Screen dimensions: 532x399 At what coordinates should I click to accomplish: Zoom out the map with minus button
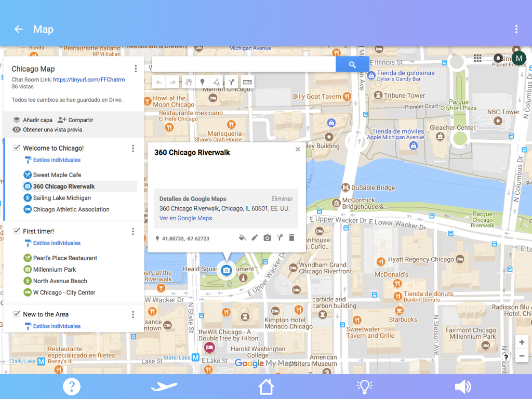[522, 356]
